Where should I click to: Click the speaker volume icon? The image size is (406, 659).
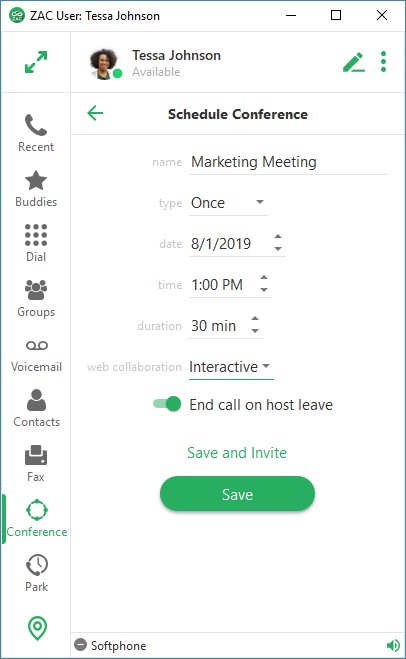tap(393, 645)
